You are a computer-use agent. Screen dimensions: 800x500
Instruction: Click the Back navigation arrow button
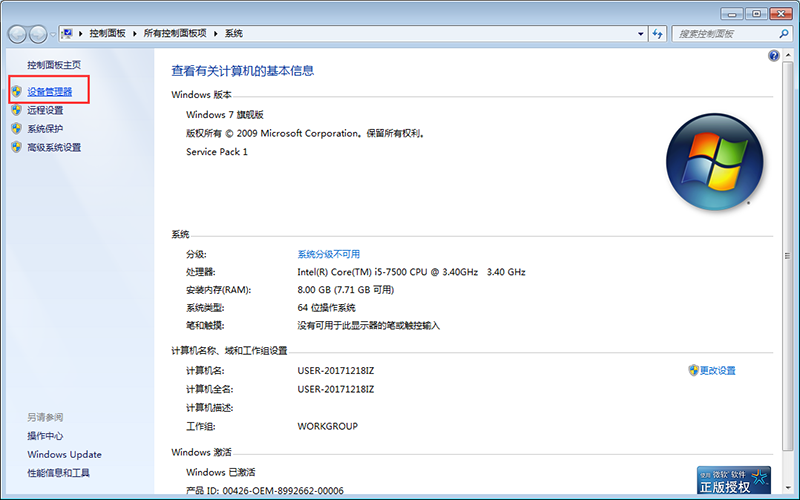(18, 34)
